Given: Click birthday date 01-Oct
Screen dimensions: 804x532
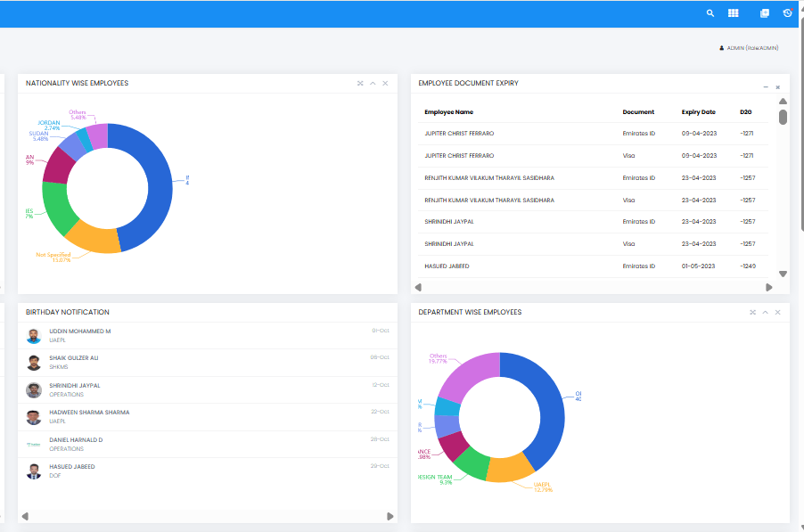Looking at the screenshot, I should (x=381, y=331).
